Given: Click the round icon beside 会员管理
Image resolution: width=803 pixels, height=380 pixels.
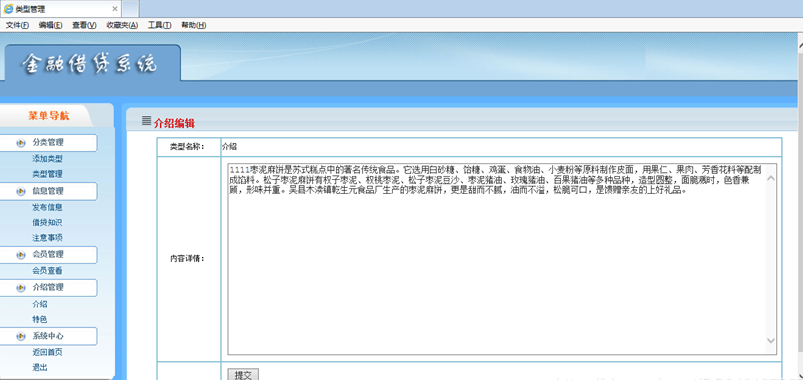Looking at the screenshot, I should click(21, 255).
